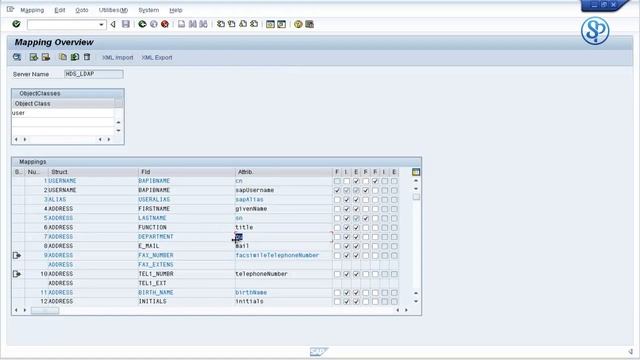Toggle first checkbox in the sapUsername row
This screenshot has height=360, width=640.
[x=337, y=190]
